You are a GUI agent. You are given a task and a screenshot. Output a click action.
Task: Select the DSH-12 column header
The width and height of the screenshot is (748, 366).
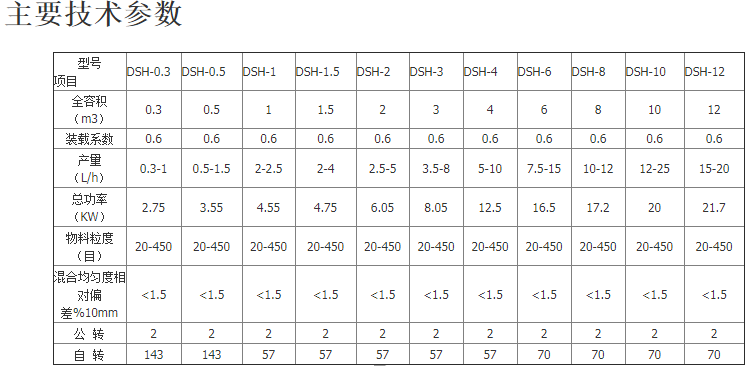pyautogui.click(x=705, y=72)
